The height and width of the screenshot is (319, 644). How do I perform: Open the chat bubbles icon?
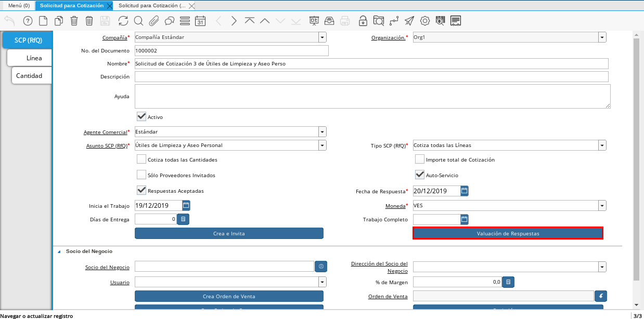click(169, 21)
